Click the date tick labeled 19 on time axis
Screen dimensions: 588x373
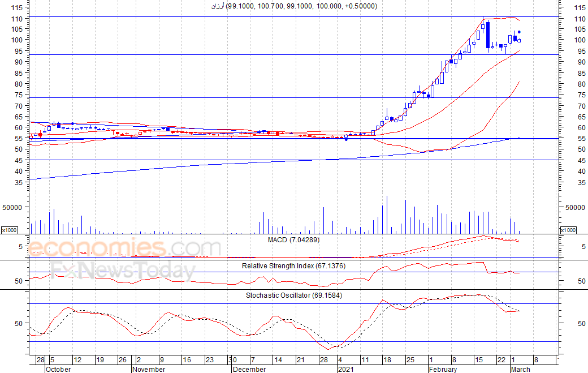(x=100, y=360)
